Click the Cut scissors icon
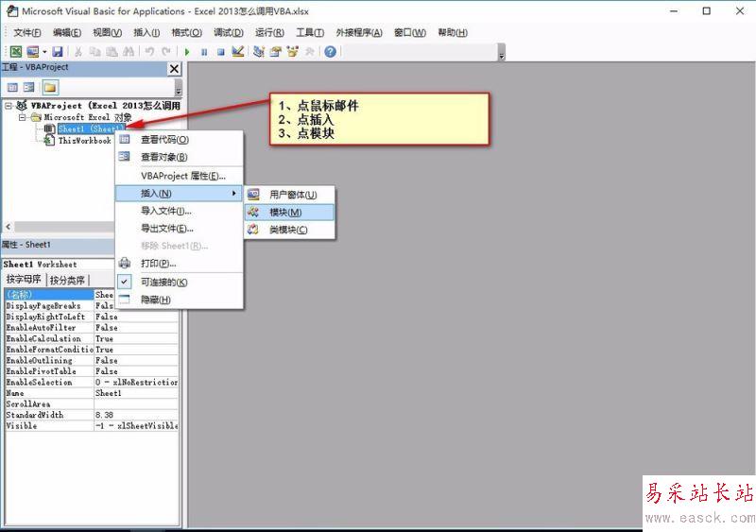Viewport: 756px width, 532px height. 78,52
